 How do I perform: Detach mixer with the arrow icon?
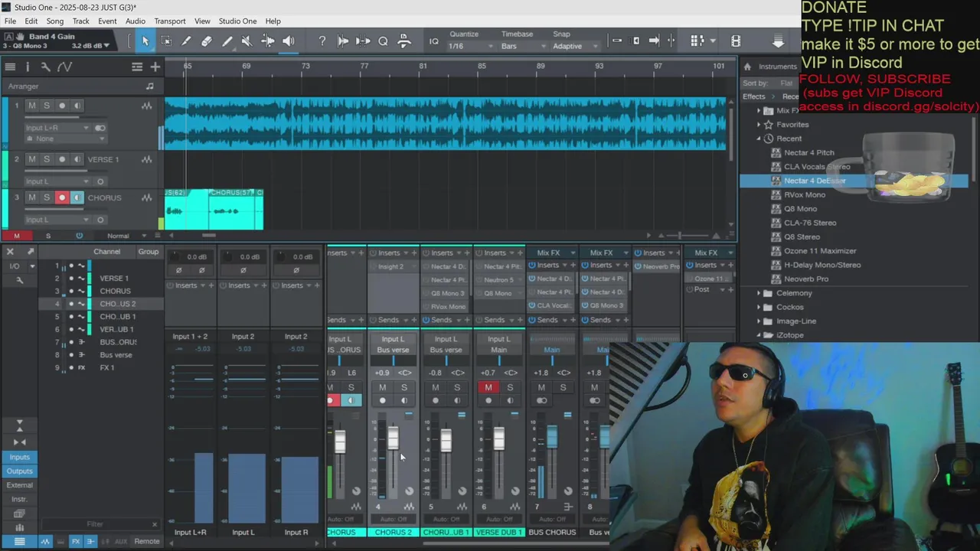pyautogui.click(x=31, y=251)
